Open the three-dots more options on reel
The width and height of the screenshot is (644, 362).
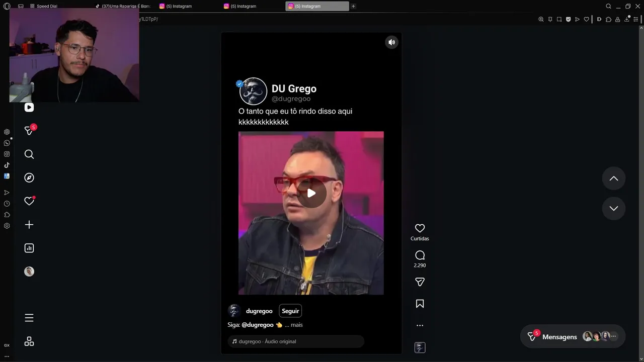(420, 325)
